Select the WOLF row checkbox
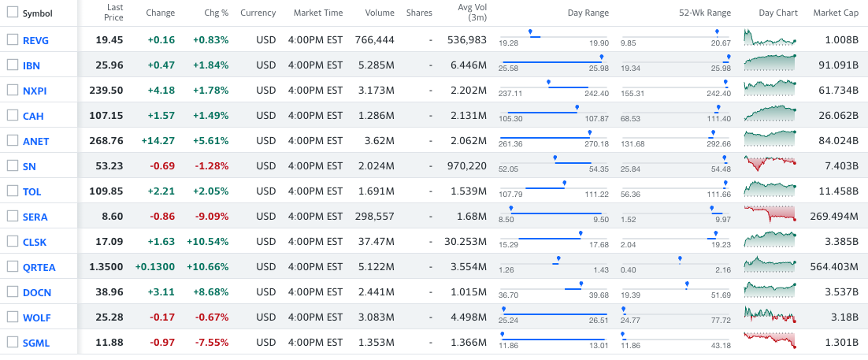 pyautogui.click(x=12, y=317)
